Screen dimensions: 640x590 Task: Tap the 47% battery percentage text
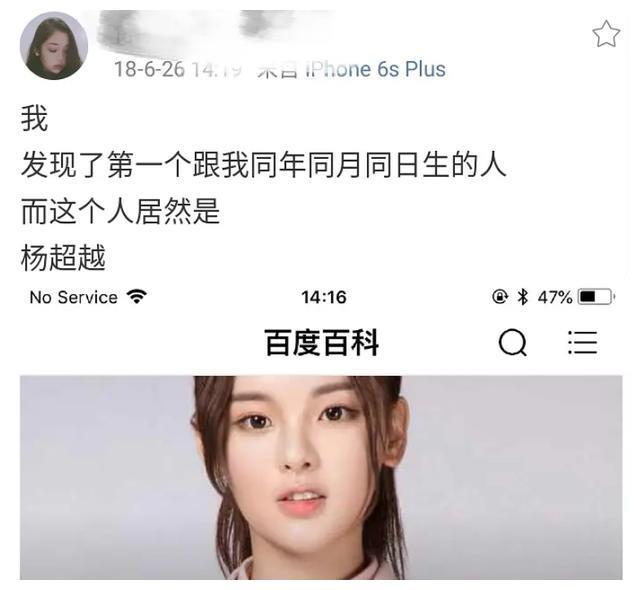pyautogui.click(x=555, y=297)
